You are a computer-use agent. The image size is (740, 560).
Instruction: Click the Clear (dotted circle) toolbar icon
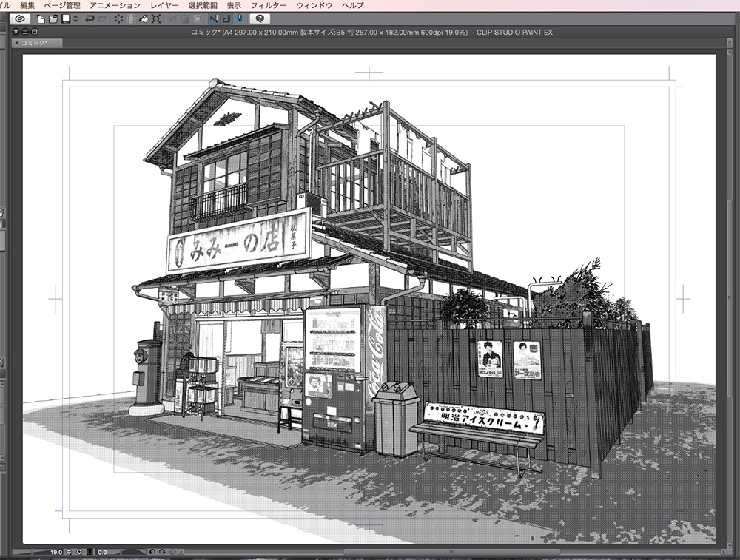point(118,19)
